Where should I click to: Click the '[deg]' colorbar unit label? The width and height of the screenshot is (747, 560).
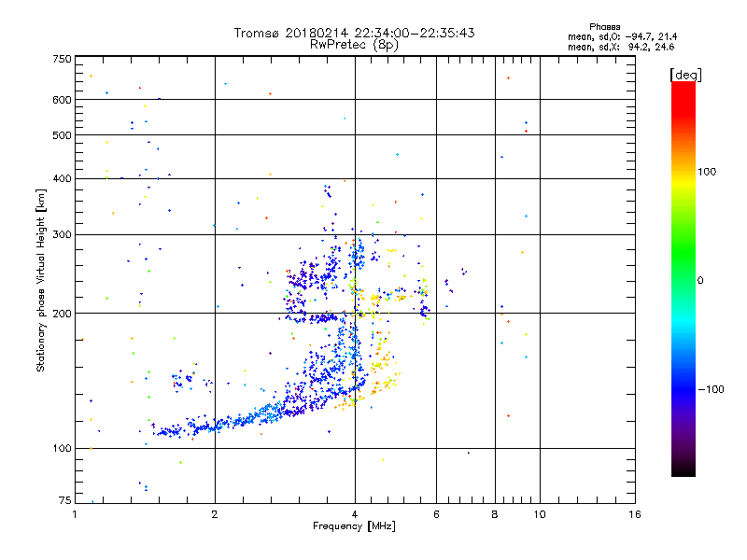(x=685, y=75)
